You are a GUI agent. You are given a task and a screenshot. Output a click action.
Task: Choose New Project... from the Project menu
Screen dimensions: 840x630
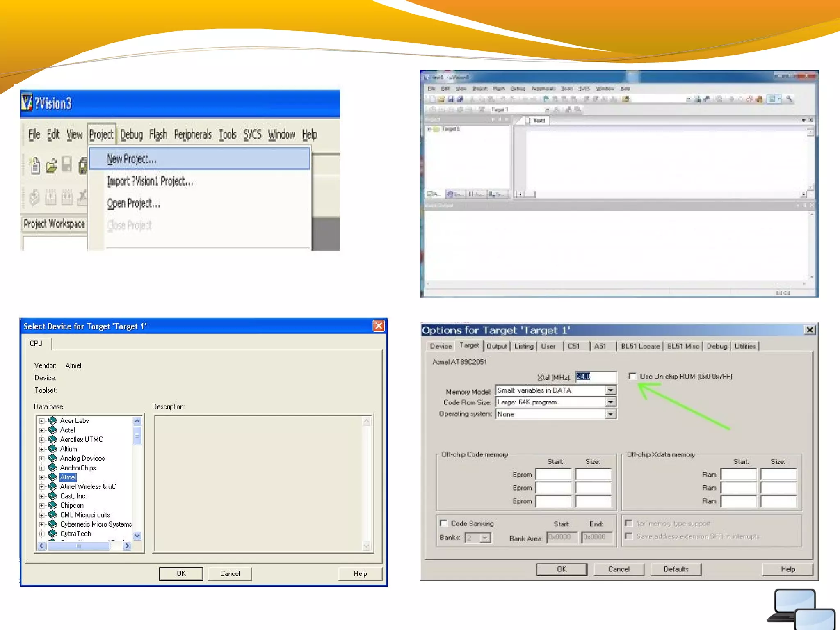coord(199,159)
